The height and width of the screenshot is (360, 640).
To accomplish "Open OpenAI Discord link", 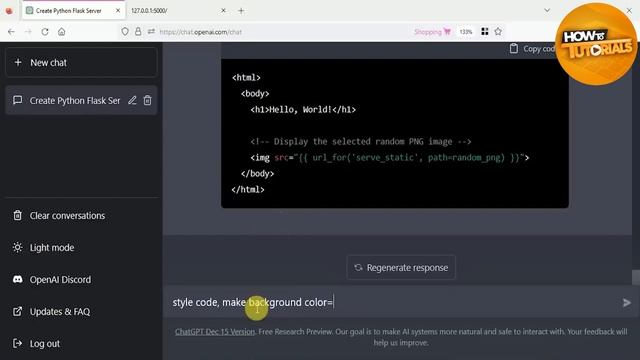I will (81, 280).
